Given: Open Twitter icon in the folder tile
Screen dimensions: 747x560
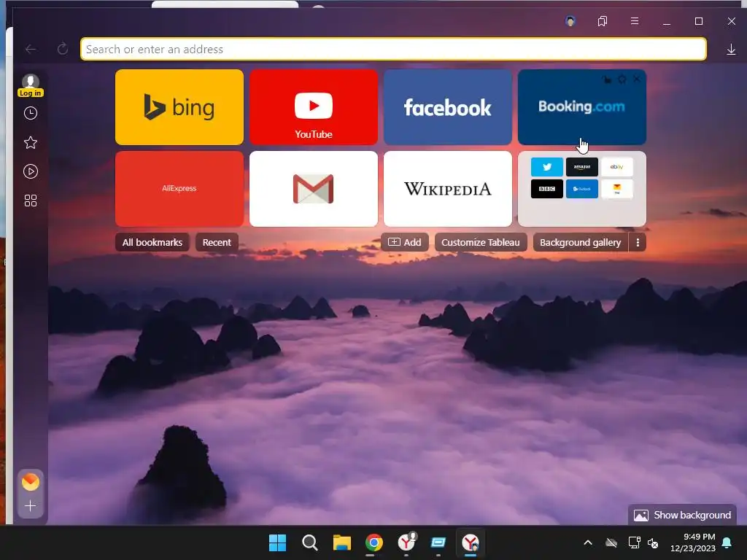Looking at the screenshot, I should point(547,167).
